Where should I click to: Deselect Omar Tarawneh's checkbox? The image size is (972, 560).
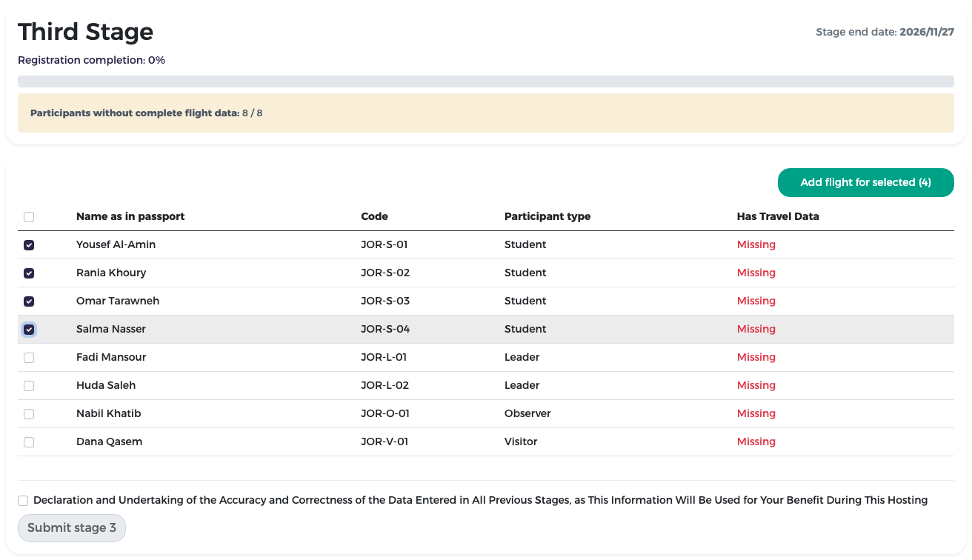tap(29, 301)
